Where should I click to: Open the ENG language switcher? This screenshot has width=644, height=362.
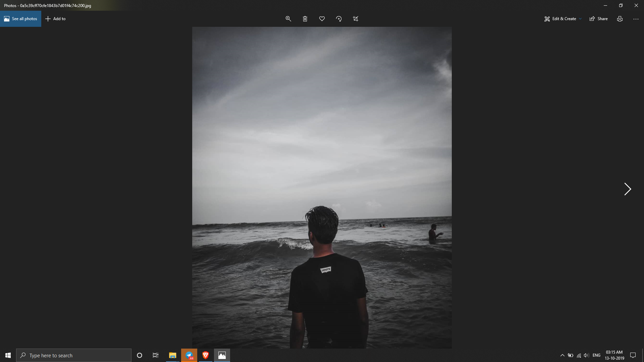click(596, 355)
